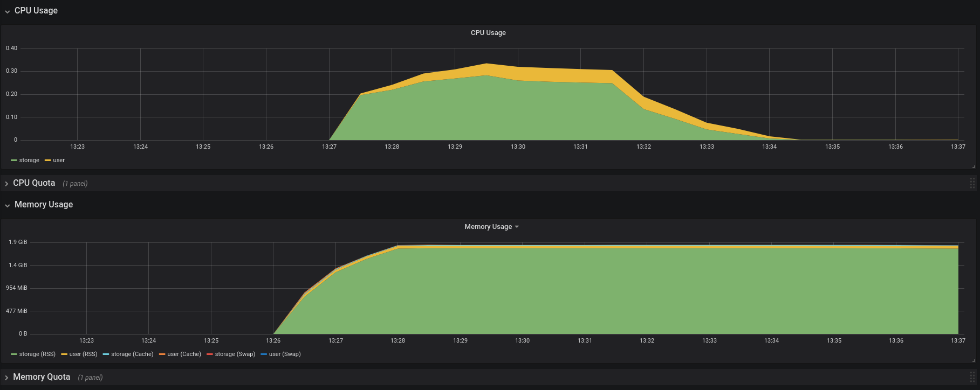This screenshot has height=390, width=980.
Task: Toggle the storage (RSS) series label
Action: pyautogui.click(x=37, y=354)
